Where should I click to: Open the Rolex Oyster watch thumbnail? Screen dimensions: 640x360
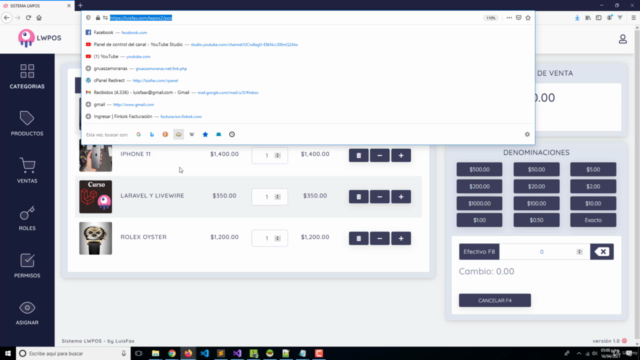coord(96,238)
